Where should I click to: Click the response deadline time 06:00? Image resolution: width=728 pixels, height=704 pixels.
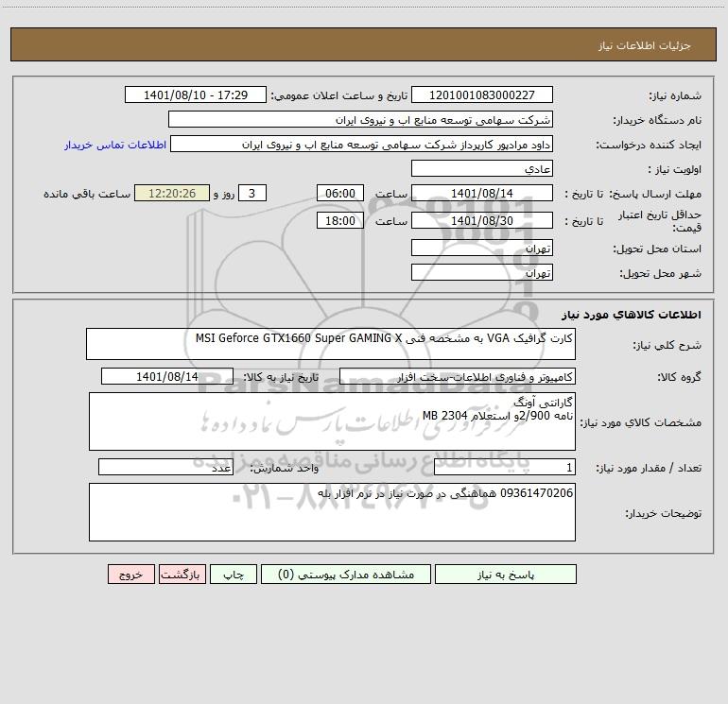click(x=339, y=193)
